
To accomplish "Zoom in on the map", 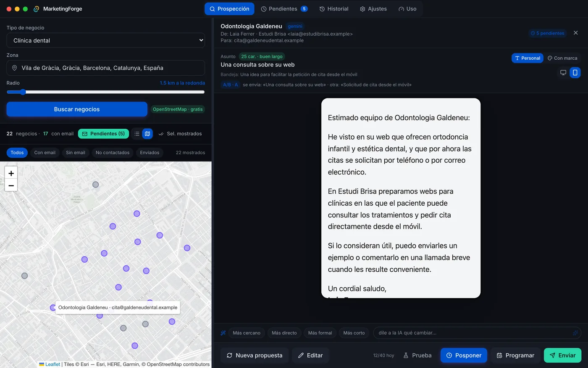I will [11, 173].
